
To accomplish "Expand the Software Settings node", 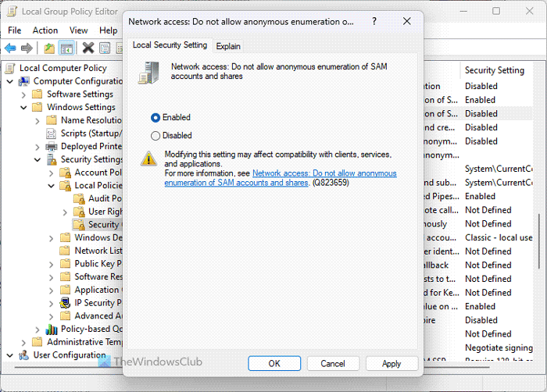I will (23, 94).
